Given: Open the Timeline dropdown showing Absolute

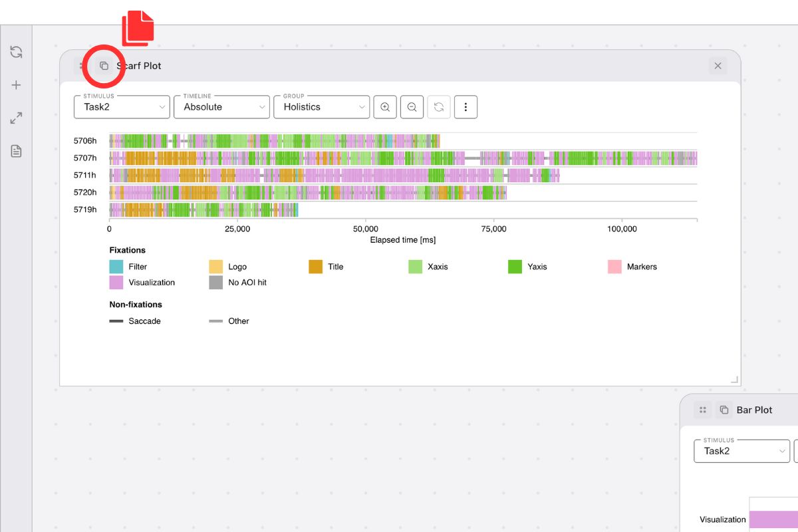Looking at the screenshot, I should coord(221,106).
